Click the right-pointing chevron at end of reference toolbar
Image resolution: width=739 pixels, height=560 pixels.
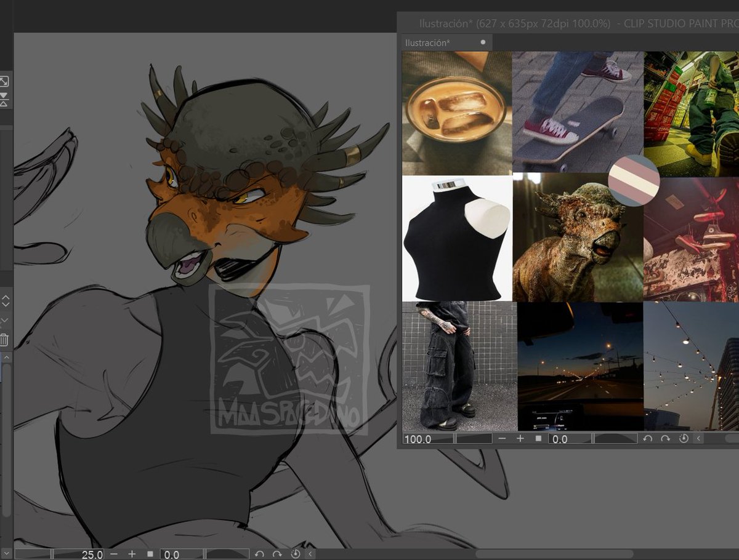(698, 439)
